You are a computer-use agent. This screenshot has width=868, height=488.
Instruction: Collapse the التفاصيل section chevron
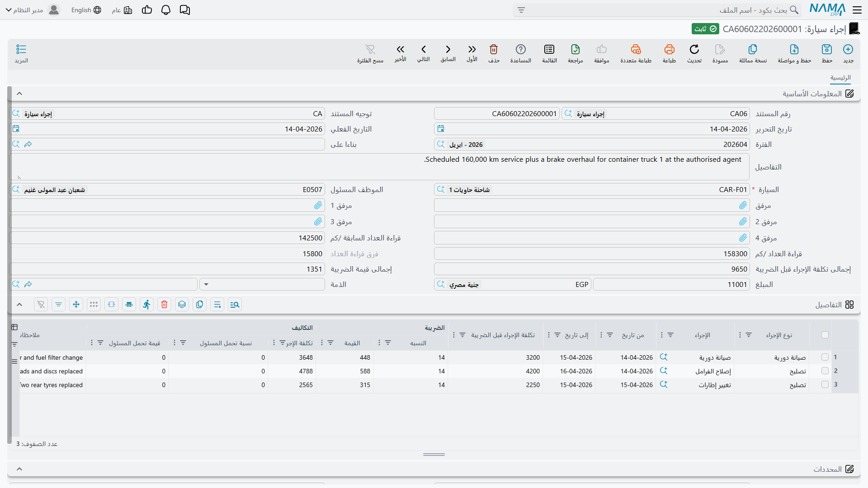(19, 305)
